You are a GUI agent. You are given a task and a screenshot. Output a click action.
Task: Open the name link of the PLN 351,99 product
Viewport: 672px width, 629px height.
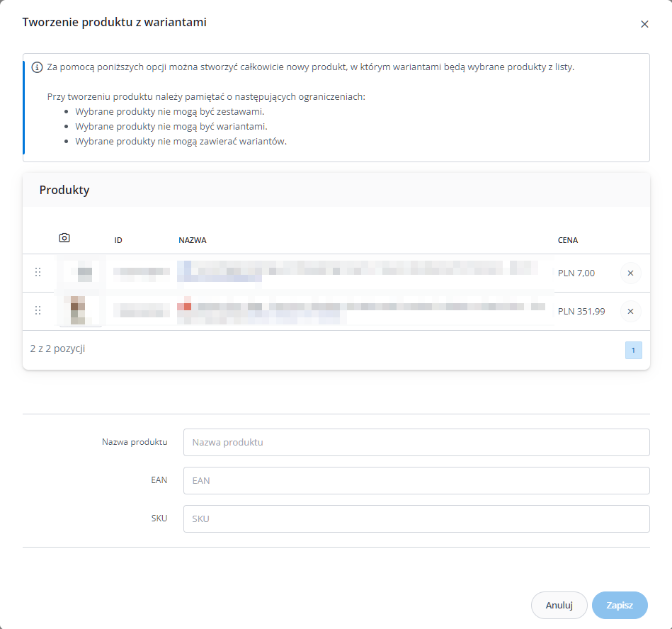361,310
